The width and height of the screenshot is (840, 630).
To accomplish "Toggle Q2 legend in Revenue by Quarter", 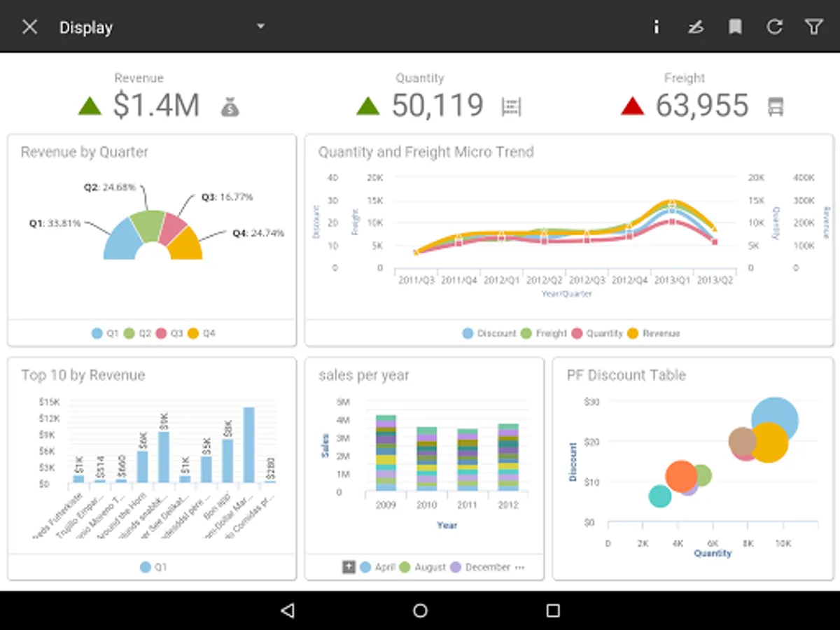I will pyautogui.click(x=138, y=334).
